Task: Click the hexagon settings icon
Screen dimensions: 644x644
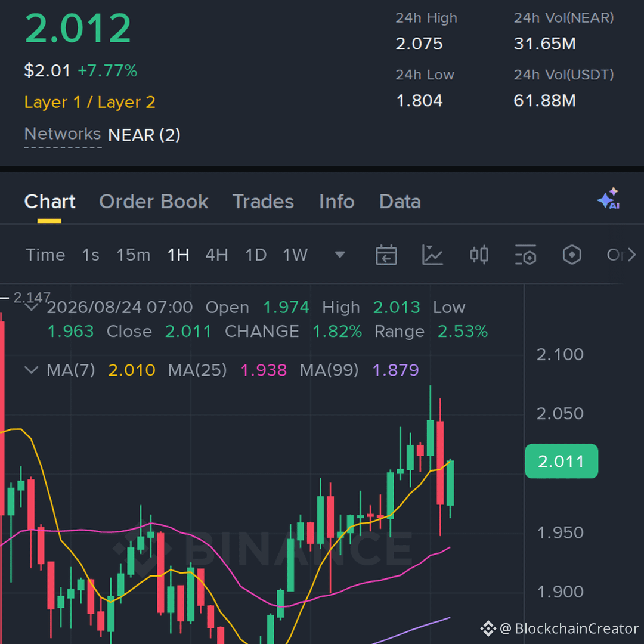Action: [x=572, y=255]
